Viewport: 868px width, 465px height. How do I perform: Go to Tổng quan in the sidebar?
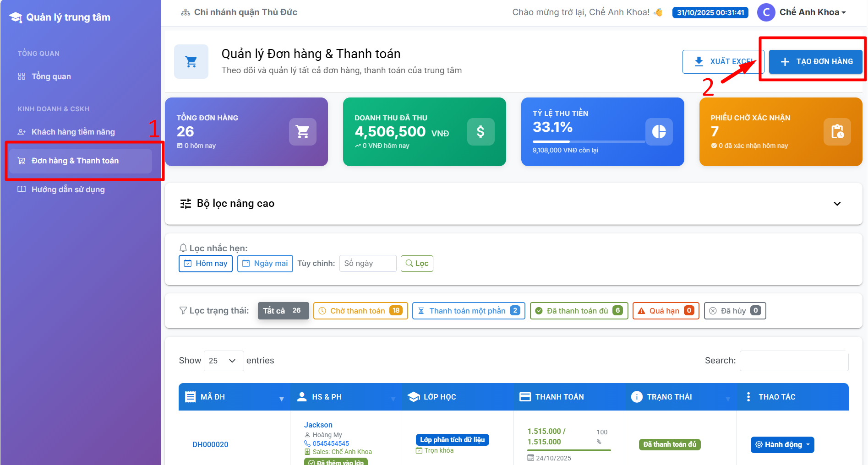click(51, 76)
